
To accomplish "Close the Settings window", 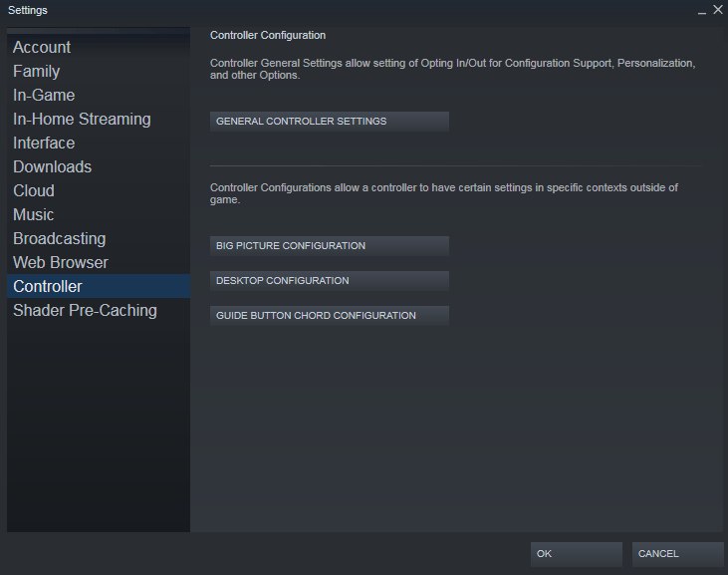I will pyautogui.click(x=717, y=9).
